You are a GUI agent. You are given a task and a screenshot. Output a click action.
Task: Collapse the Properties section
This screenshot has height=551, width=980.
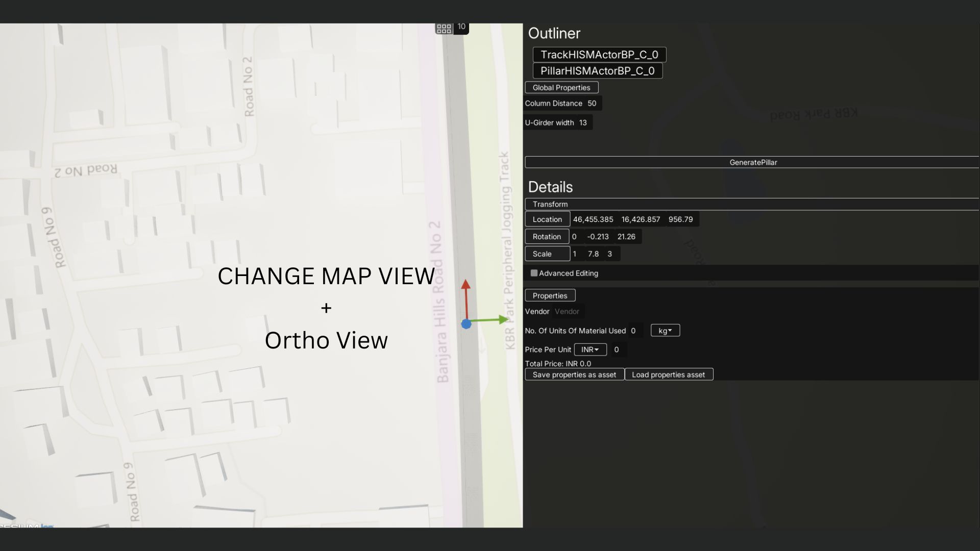[550, 295]
